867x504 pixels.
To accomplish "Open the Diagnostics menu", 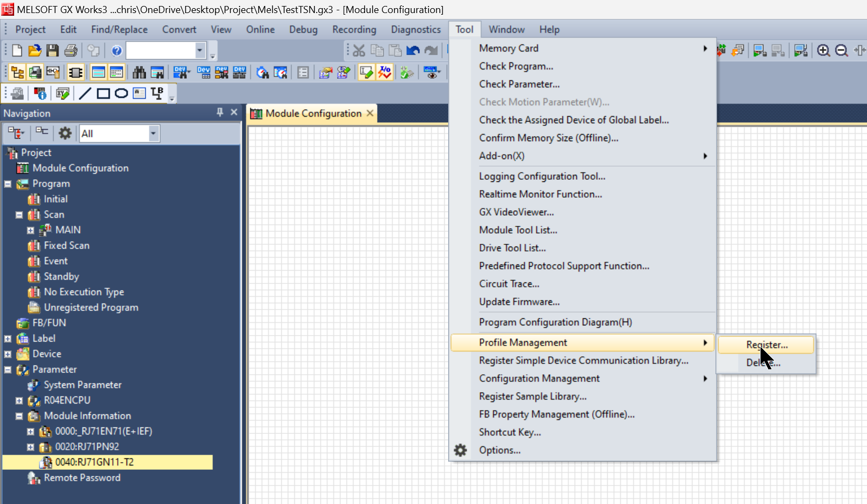I will tap(416, 29).
